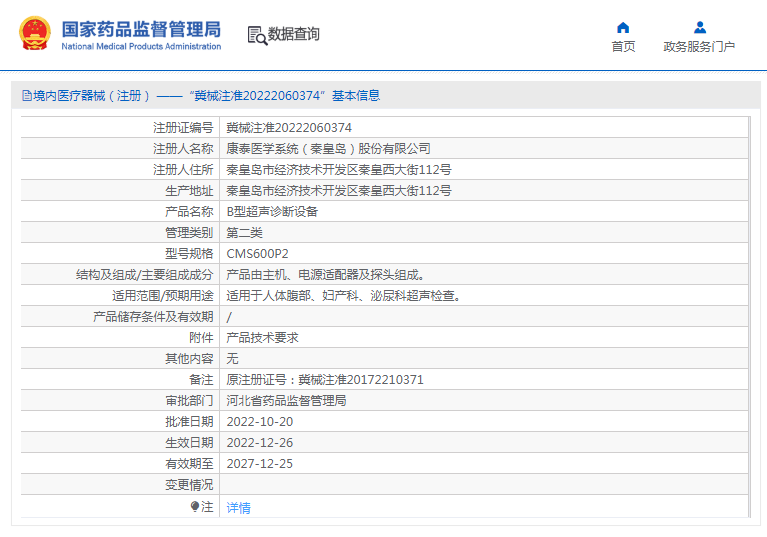Click the lightbulb icon beside 注
Image resolution: width=767 pixels, height=537 pixels.
pyautogui.click(x=195, y=507)
